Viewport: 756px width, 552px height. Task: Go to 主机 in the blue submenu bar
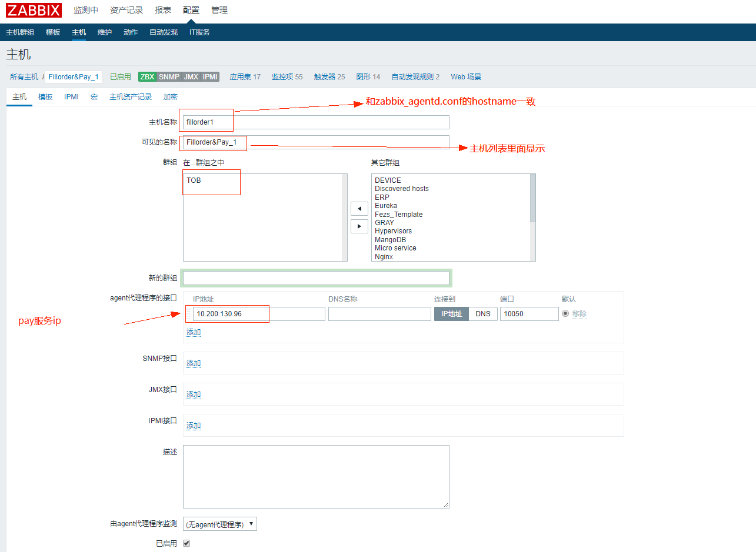pos(79,32)
